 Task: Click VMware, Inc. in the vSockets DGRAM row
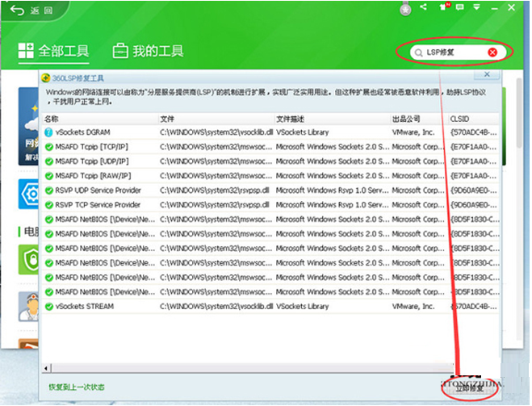[x=413, y=132]
